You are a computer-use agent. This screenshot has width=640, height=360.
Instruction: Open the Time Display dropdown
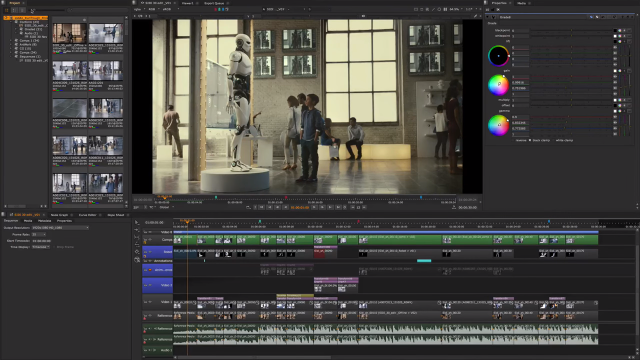(41, 247)
